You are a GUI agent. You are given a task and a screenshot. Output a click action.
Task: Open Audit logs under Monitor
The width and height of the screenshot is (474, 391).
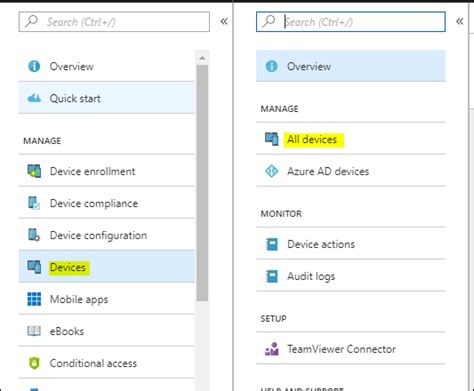(x=351, y=276)
